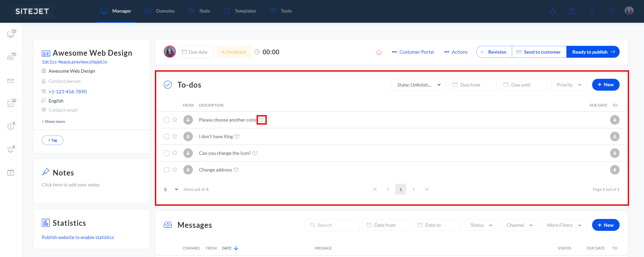The height and width of the screenshot is (257, 644).
Task: Complete the 'Can you change the icon?' to-do
Action: point(166,153)
